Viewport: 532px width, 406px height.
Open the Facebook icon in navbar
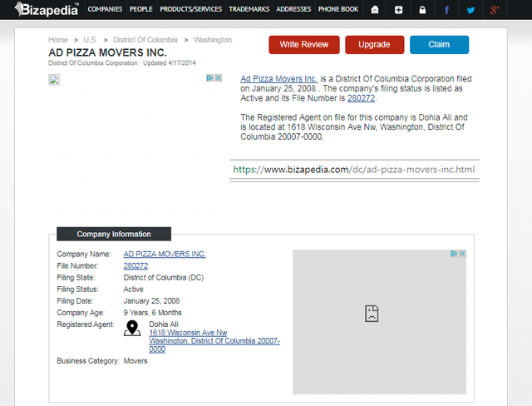point(446,10)
